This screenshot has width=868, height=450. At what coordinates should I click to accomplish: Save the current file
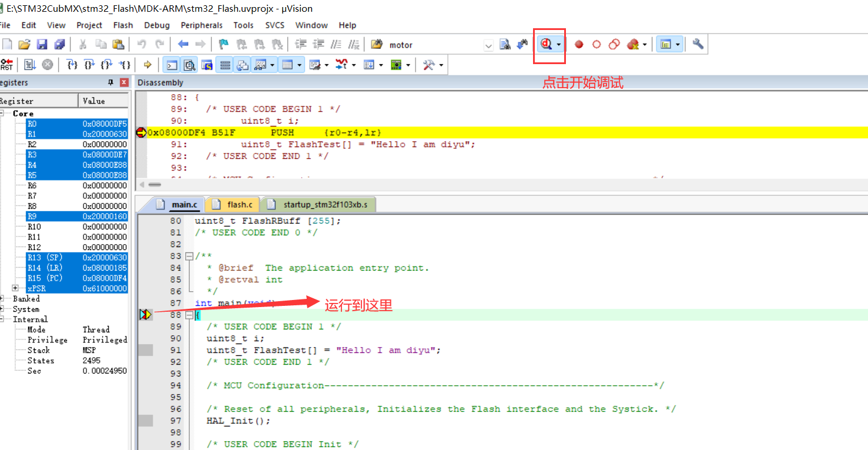click(x=42, y=44)
